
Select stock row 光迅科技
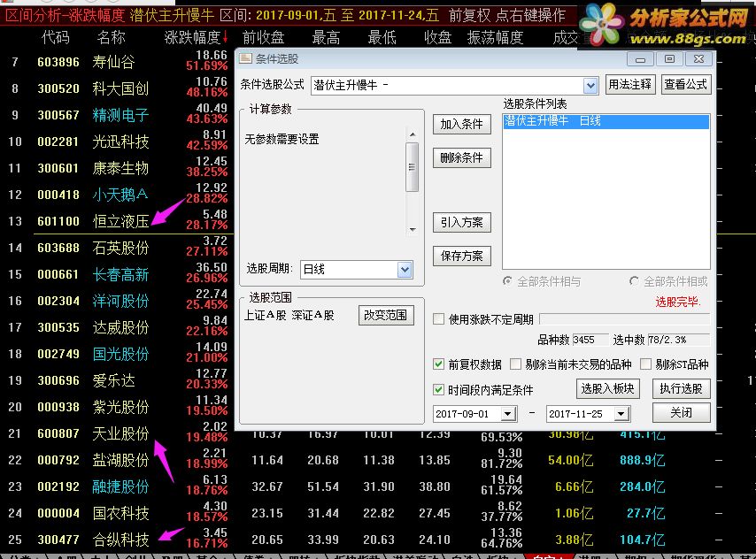[120, 142]
